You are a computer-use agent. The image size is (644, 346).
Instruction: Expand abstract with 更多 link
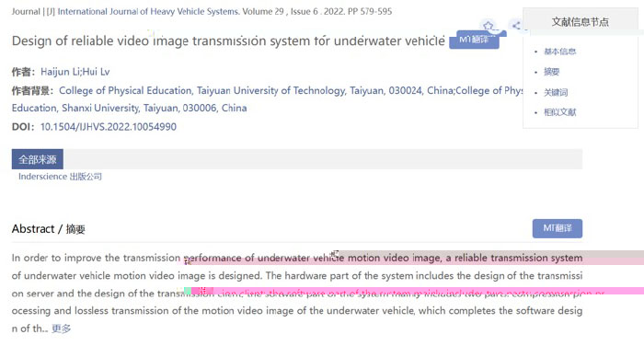coord(62,329)
